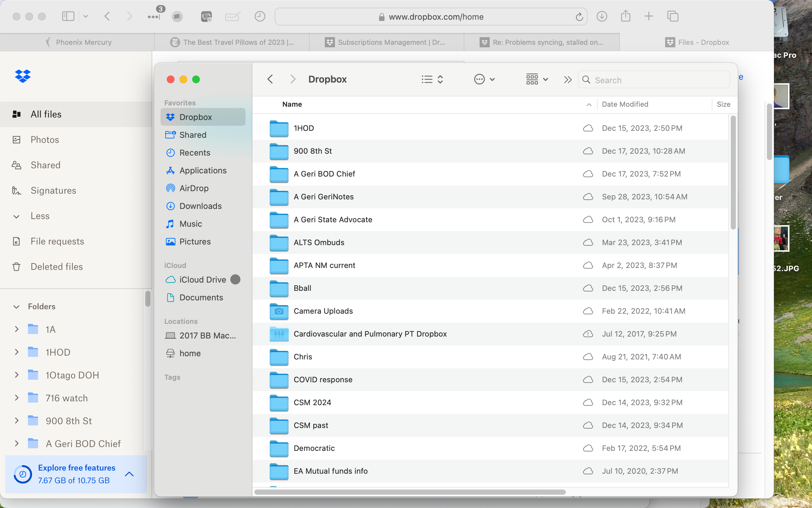Expand the 1A folder in tree
Image resolution: width=812 pixels, height=508 pixels.
(16, 329)
